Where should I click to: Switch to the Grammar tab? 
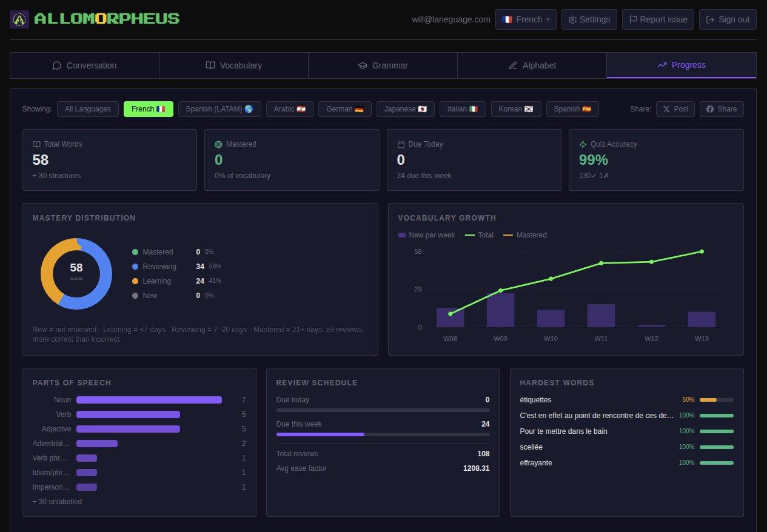[383, 65]
